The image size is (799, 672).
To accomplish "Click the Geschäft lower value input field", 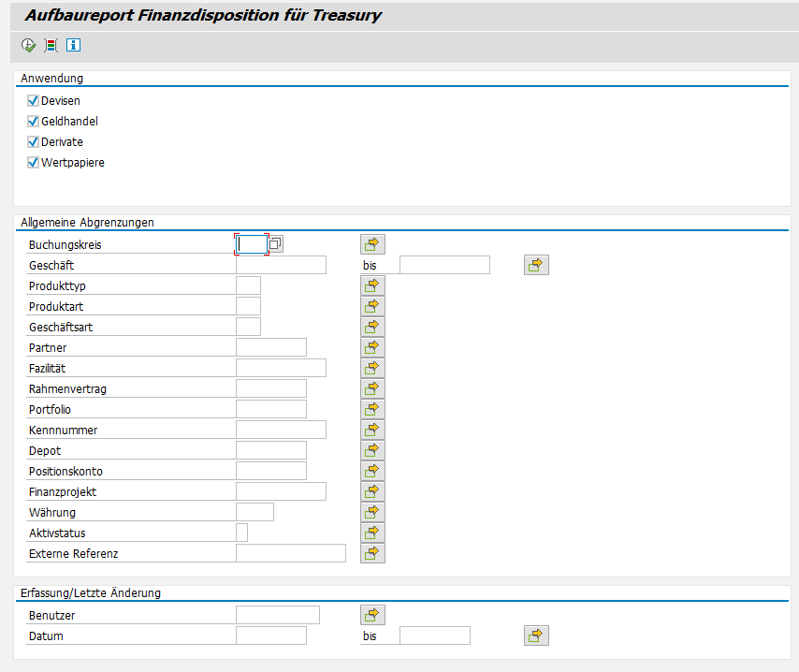I will 281,265.
